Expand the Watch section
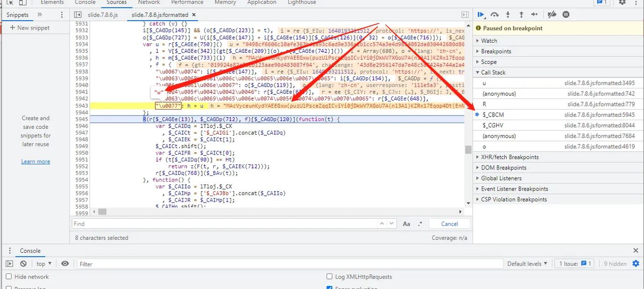Image resolution: width=644 pixels, height=289 pixels. 489,41
